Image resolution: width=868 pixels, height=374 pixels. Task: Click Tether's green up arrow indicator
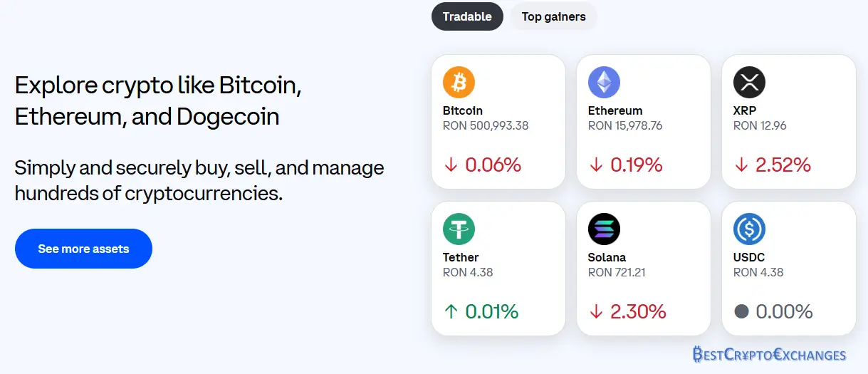[x=450, y=312]
